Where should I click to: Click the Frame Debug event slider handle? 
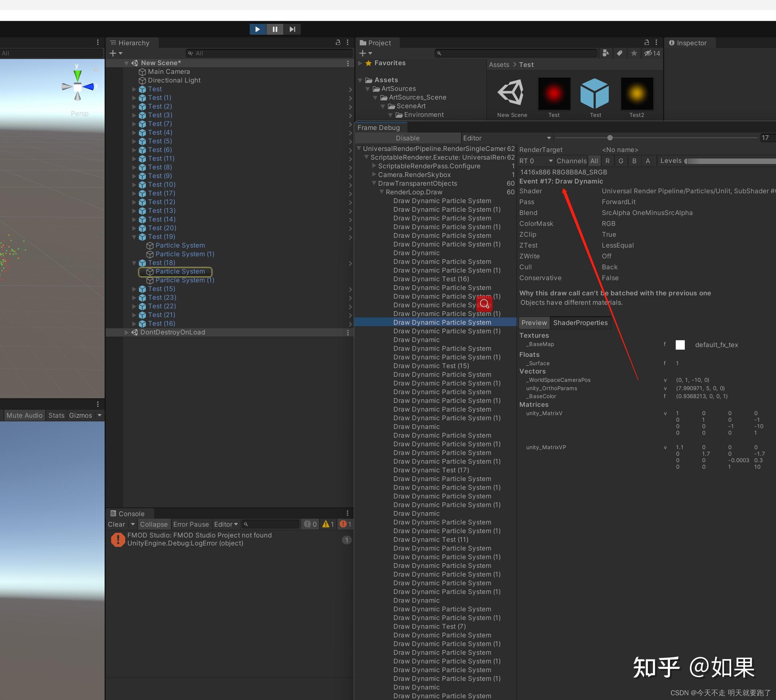[x=610, y=138]
